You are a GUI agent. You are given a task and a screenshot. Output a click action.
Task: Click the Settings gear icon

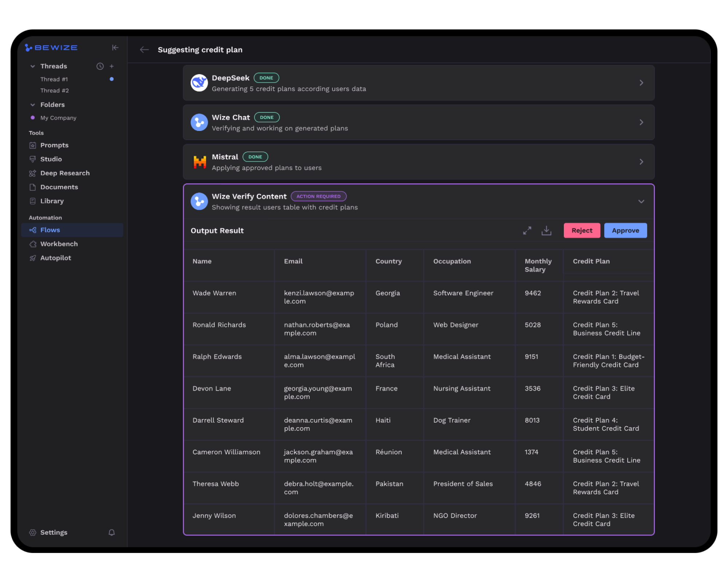[32, 533]
